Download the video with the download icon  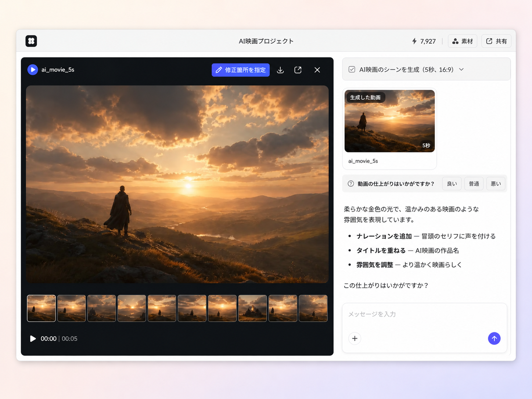coord(280,70)
